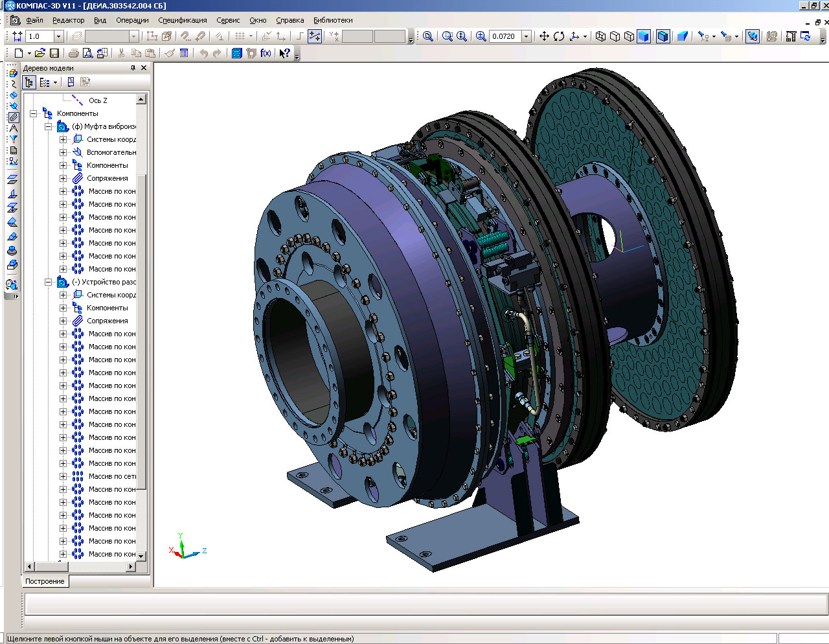The height and width of the screenshot is (644, 829).
Task: Switch to the Построение tab
Action: coord(45,581)
